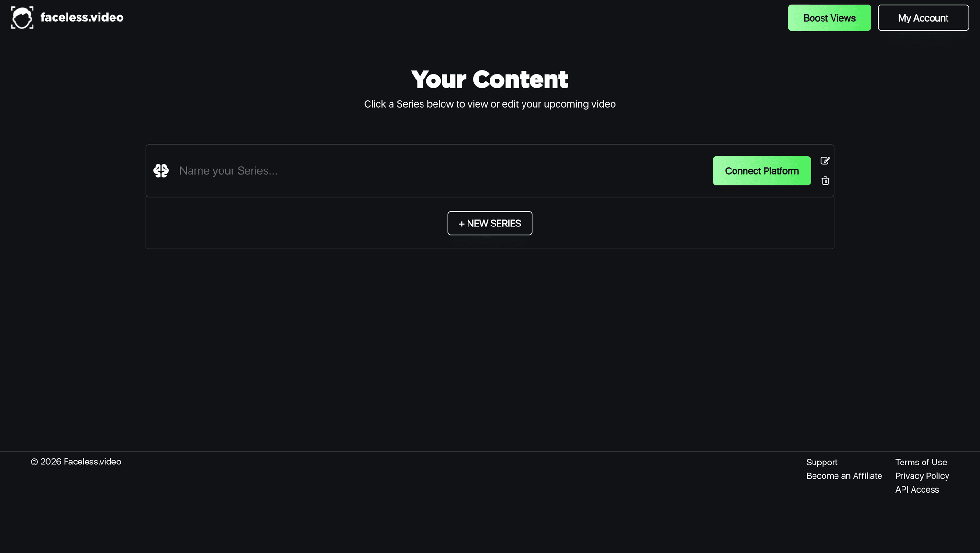Click Become an Affiliate
Image resolution: width=980 pixels, height=553 pixels.
click(x=844, y=476)
